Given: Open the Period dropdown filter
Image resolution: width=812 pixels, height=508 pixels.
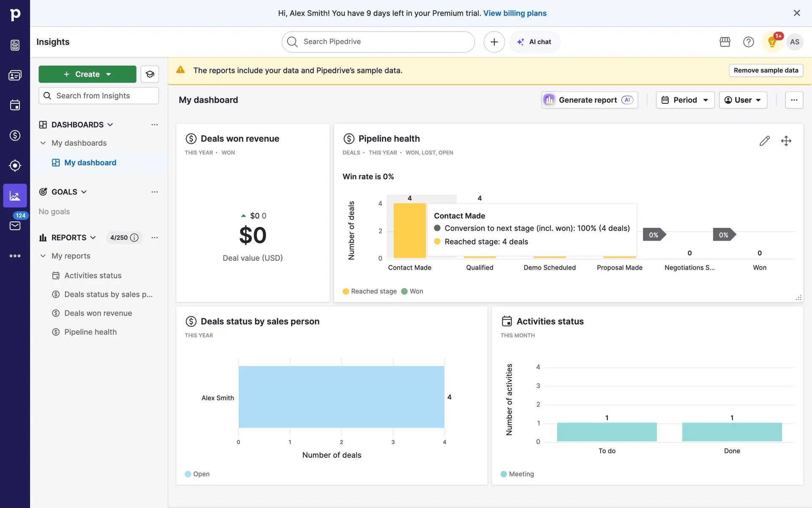Looking at the screenshot, I should (x=685, y=100).
